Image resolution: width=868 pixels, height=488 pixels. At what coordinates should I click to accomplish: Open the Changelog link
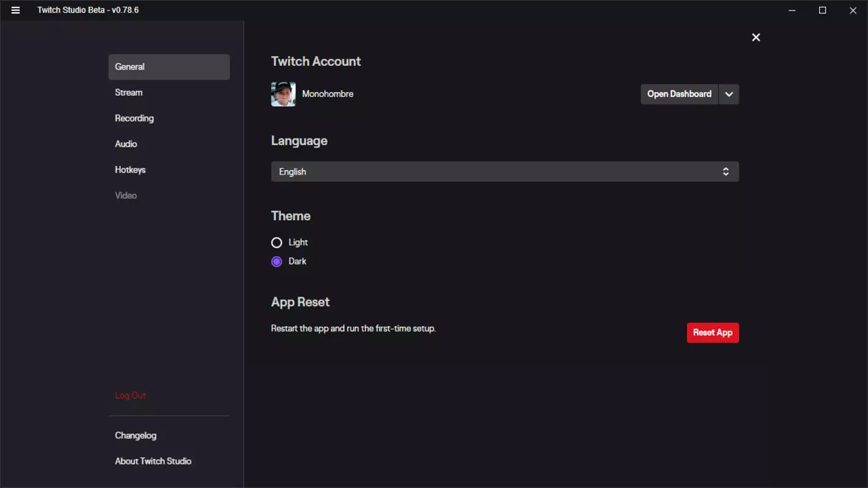click(x=136, y=436)
